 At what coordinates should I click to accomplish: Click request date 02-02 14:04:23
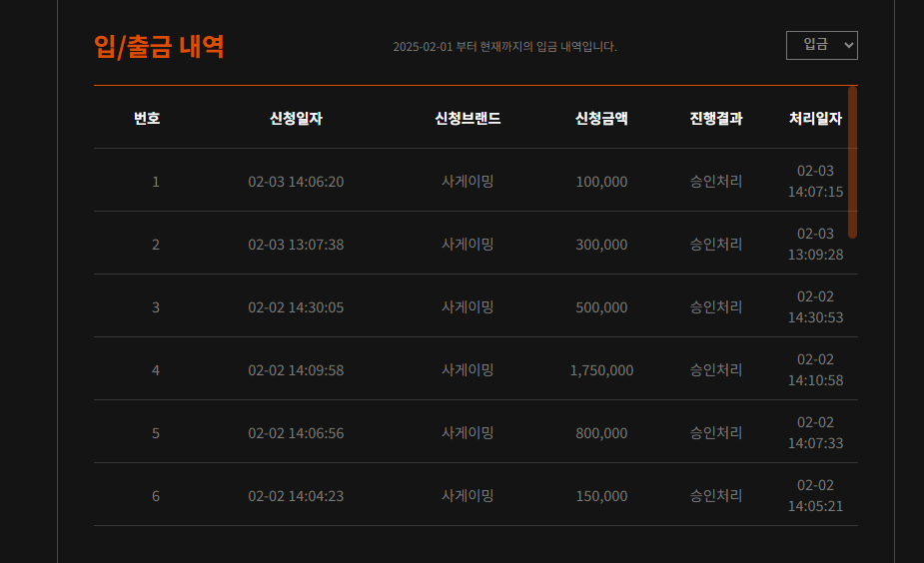[x=296, y=496]
